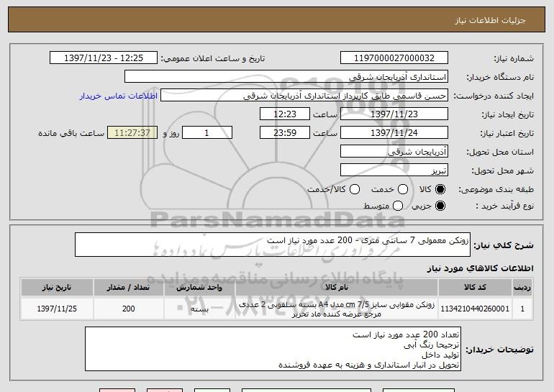Click the ردیف column header
The image size is (554, 392).
click(522, 288)
